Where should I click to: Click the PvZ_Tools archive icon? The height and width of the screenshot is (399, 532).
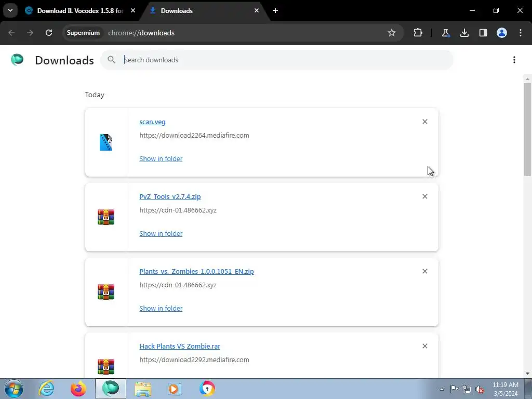coord(106,217)
